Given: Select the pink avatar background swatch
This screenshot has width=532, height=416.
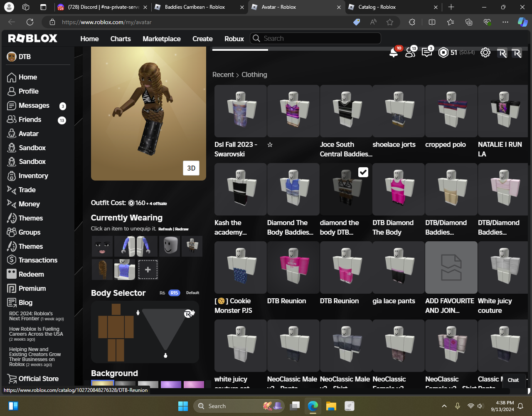Looking at the screenshot, I should click(194, 384).
